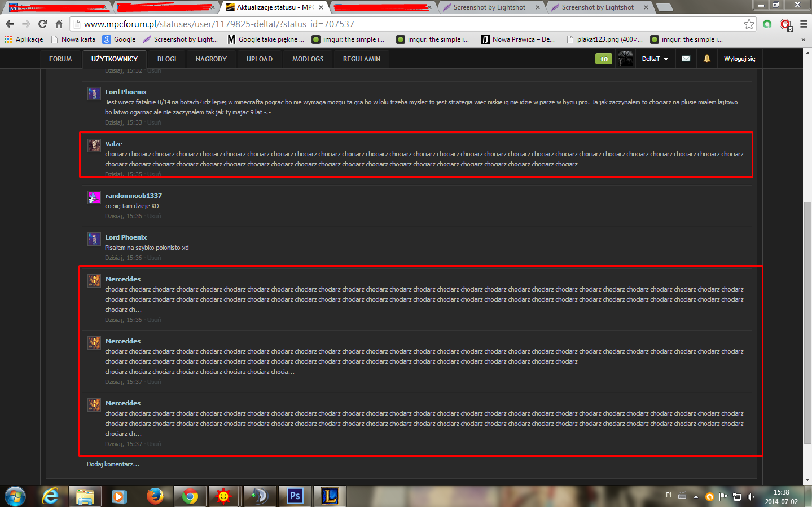Reload the page with the refresh icon
The height and width of the screenshot is (507, 812).
point(42,24)
